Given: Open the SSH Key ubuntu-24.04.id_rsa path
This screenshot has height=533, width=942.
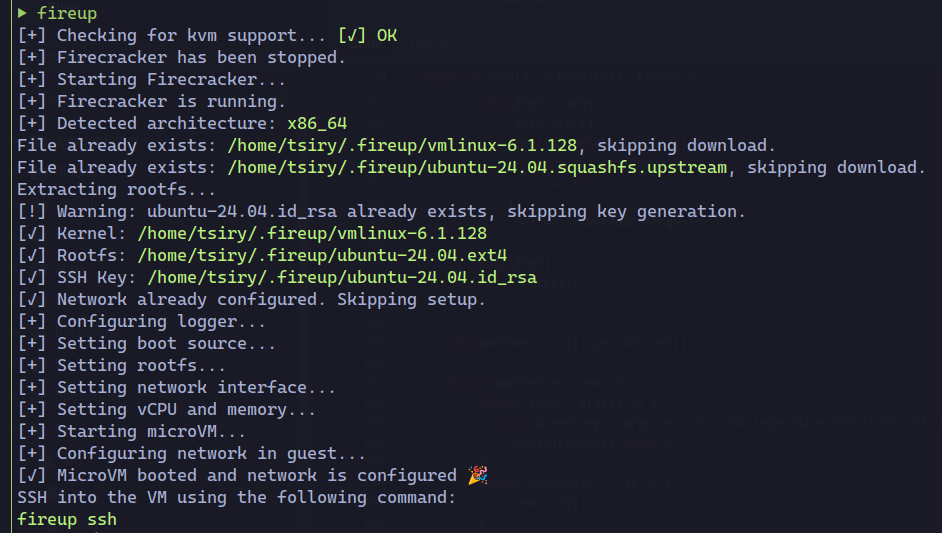Looking at the screenshot, I should (x=342, y=278).
